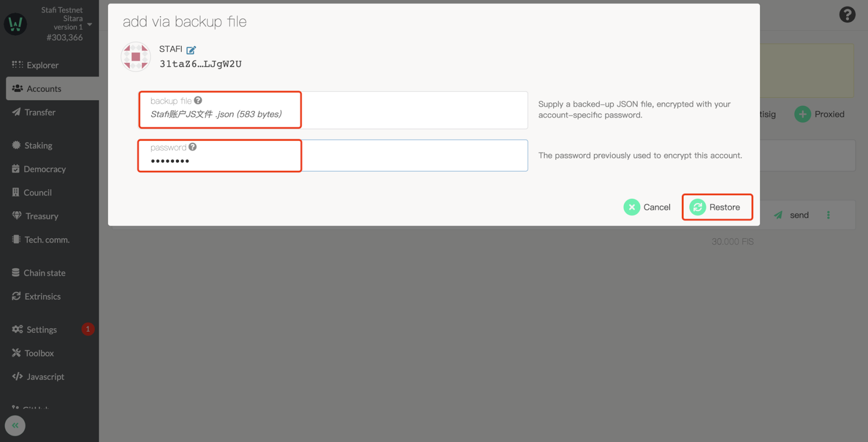This screenshot has width=868, height=442.
Task: Click the password input field
Action: [333, 155]
